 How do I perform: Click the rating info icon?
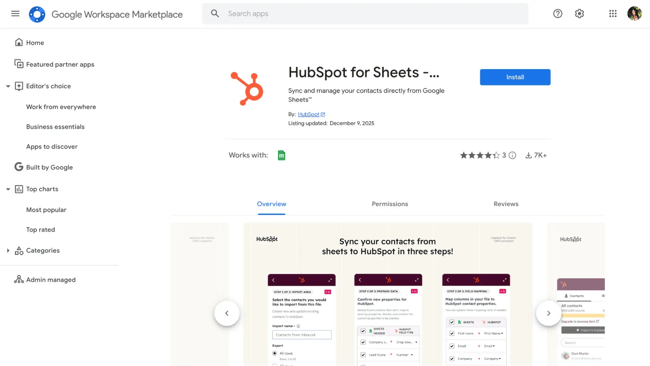(x=512, y=155)
